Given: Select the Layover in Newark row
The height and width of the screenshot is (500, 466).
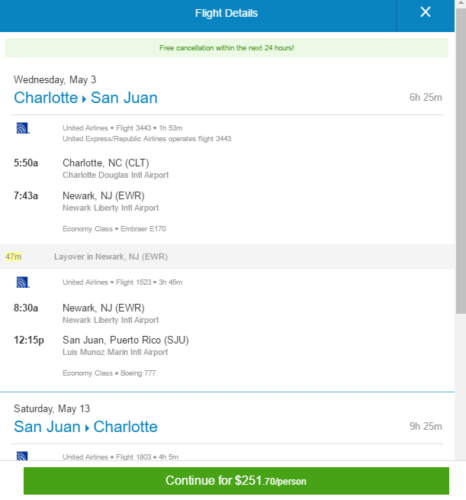Looking at the screenshot, I should 227,257.
